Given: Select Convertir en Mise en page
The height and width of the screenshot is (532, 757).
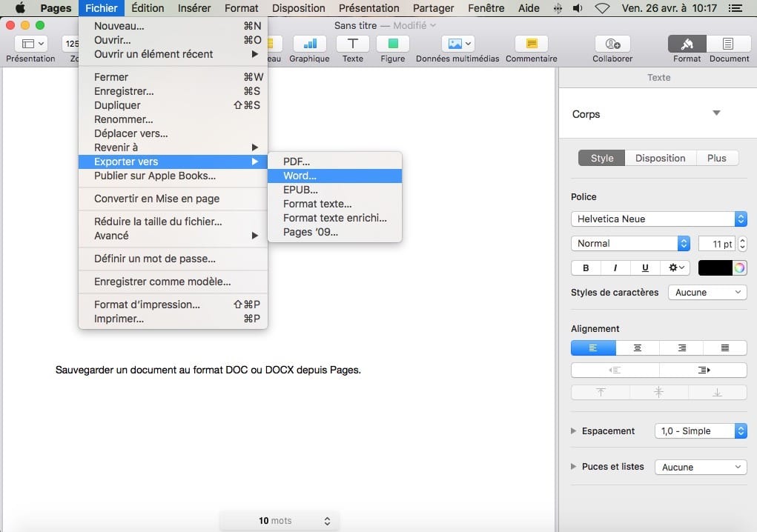Looking at the screenshot, I should click(x=173, y=199).
